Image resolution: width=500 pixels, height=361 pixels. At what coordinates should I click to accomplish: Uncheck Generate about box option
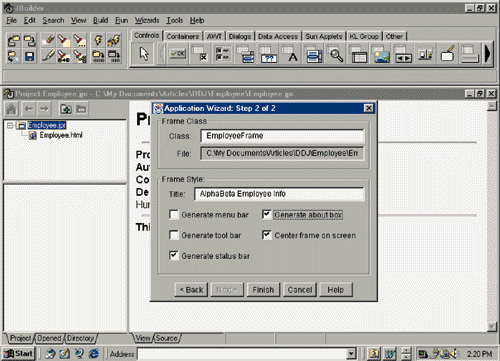point(266,214)
